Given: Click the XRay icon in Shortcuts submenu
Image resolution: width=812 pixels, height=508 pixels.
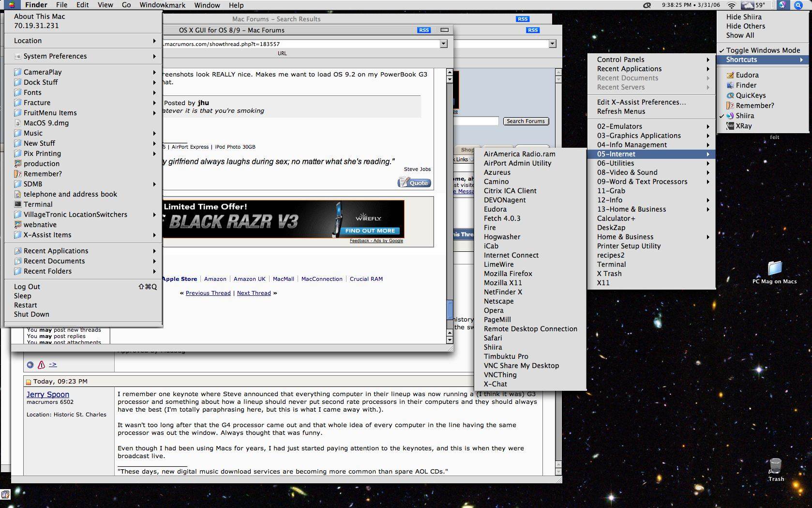Looking at the screenshot, I should coord(730,126).
